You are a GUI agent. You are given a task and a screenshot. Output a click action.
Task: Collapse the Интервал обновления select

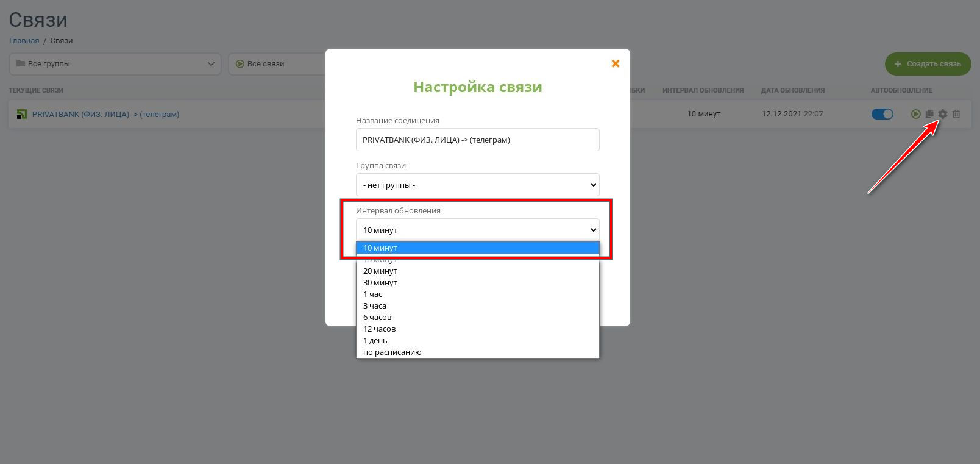(x=478, y=230)
